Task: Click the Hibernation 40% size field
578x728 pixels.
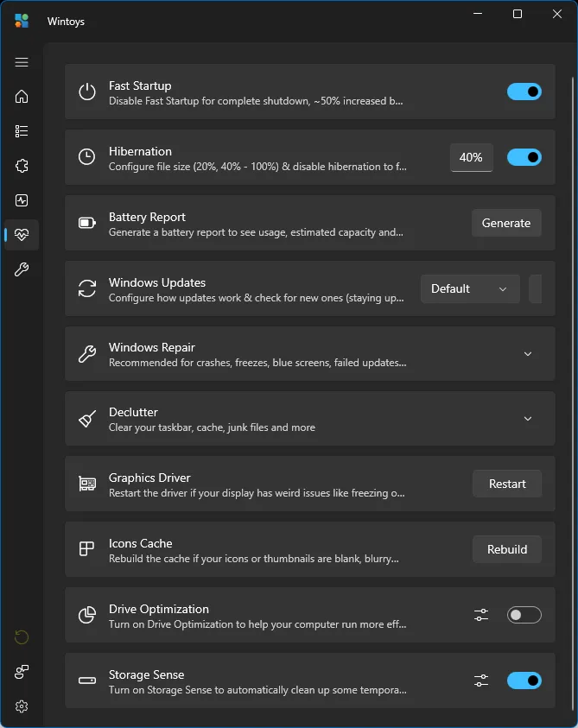Action: click(x=471, y=157)
